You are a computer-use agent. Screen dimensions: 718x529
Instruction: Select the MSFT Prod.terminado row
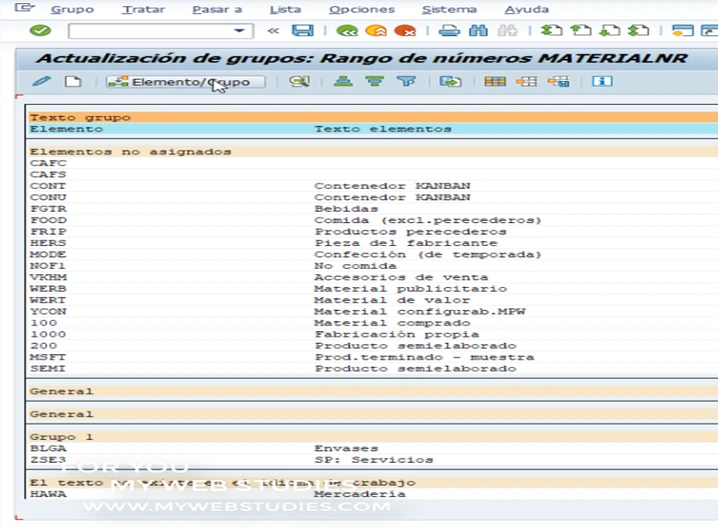pyautogui.click(x=373, y=357)
